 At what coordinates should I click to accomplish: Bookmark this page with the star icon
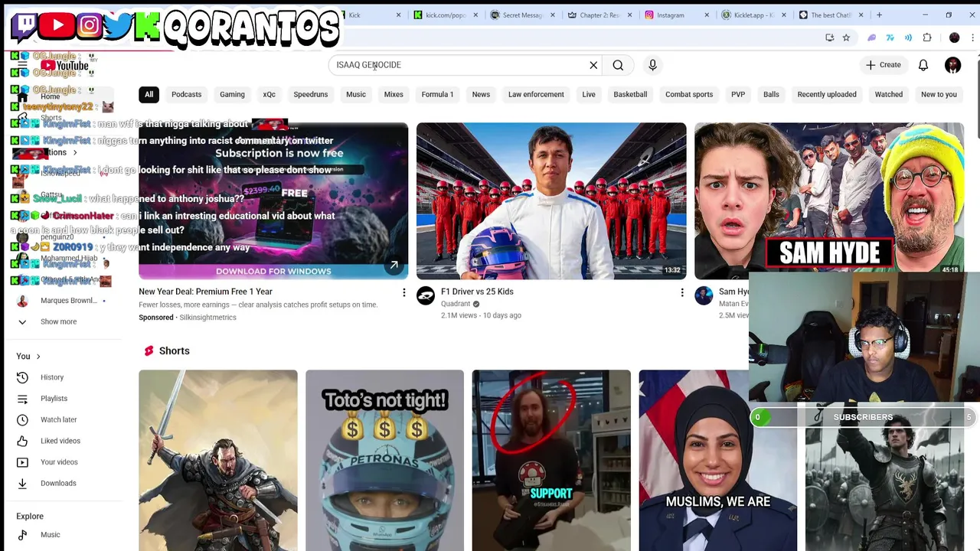[x=846, y=37]
